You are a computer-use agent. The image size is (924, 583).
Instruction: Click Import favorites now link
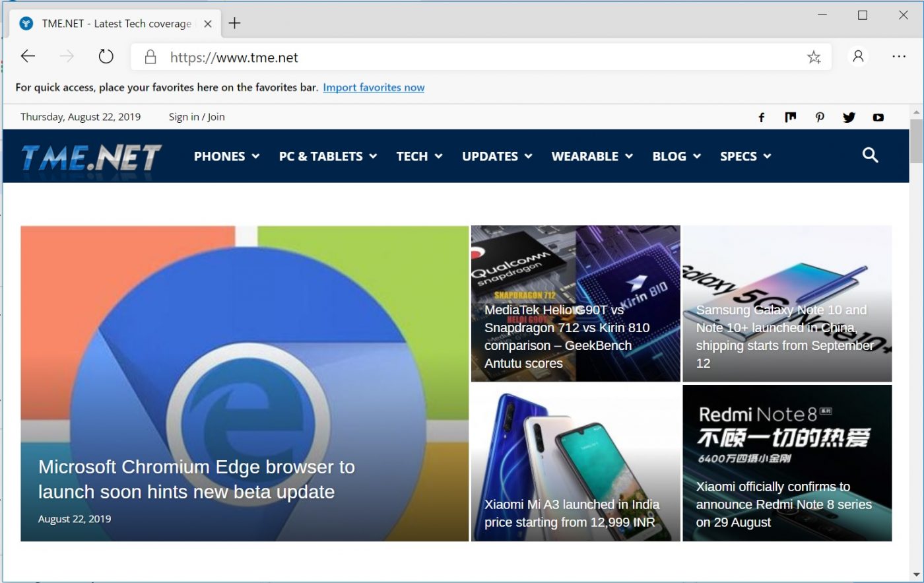tap(374, 87)
